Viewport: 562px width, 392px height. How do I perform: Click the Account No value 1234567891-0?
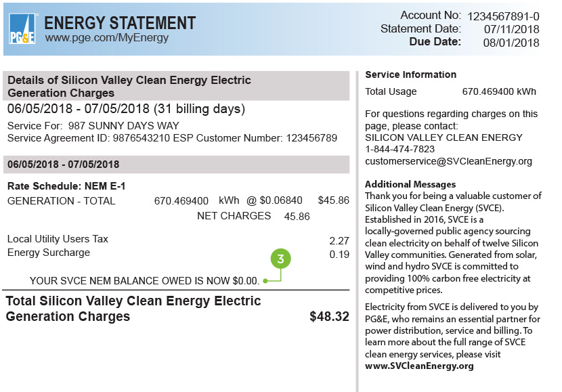point(503,16)
